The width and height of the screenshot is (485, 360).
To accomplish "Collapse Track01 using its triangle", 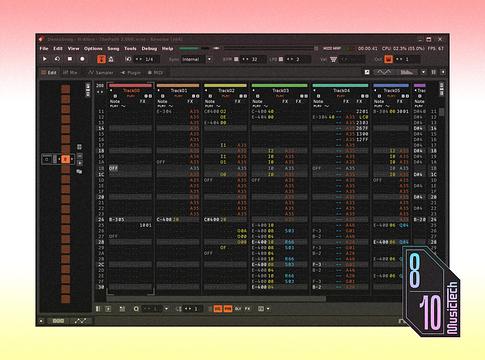I will coord(159,90).
